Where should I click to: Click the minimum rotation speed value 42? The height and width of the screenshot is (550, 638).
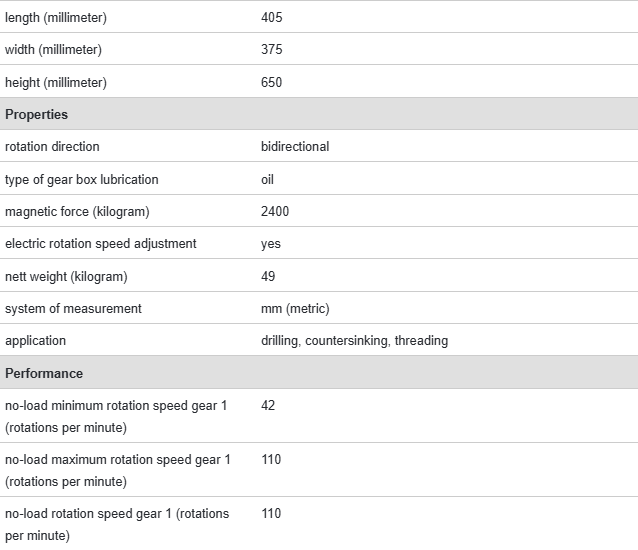point(268,405)
